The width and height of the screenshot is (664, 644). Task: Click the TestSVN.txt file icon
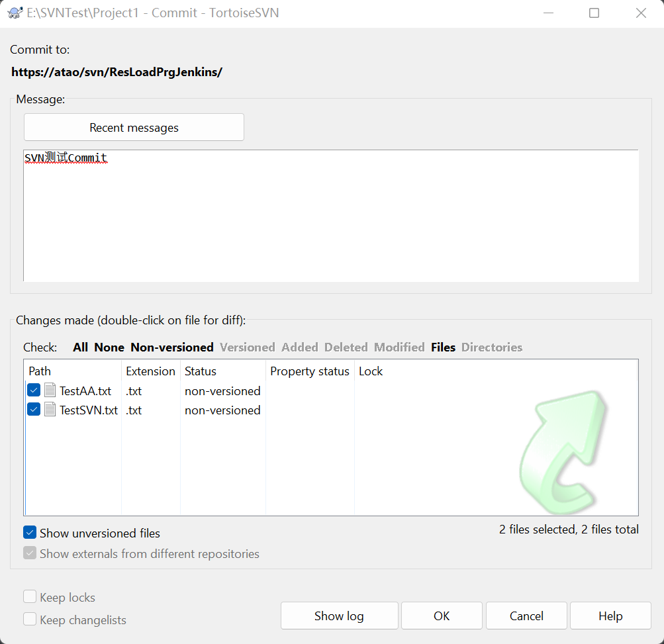(x=50, y=410)
